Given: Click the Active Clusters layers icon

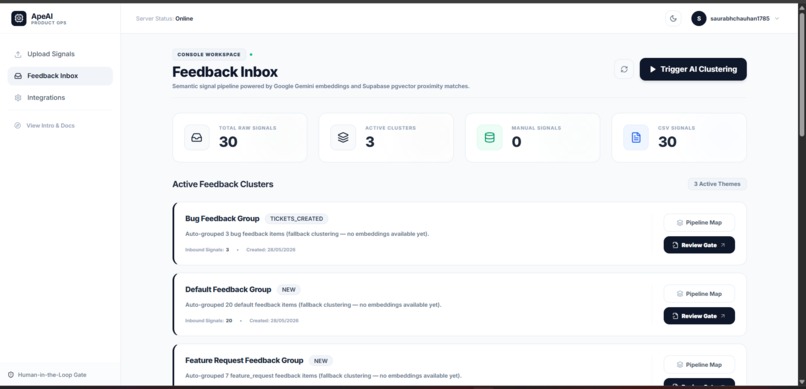Looking at the screenshot, I should pyautogui.click(x=343, y=138).
